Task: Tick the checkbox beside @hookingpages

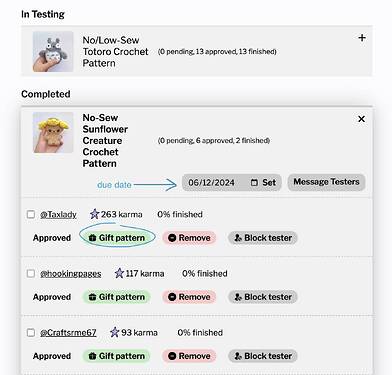Action: (x=31, y=274)
